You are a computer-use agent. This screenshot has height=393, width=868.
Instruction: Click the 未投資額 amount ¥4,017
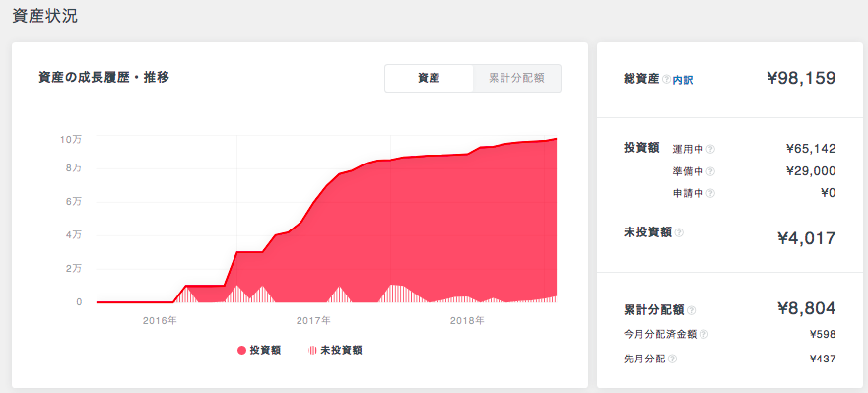pyautogui.click(x=807, y=238)
